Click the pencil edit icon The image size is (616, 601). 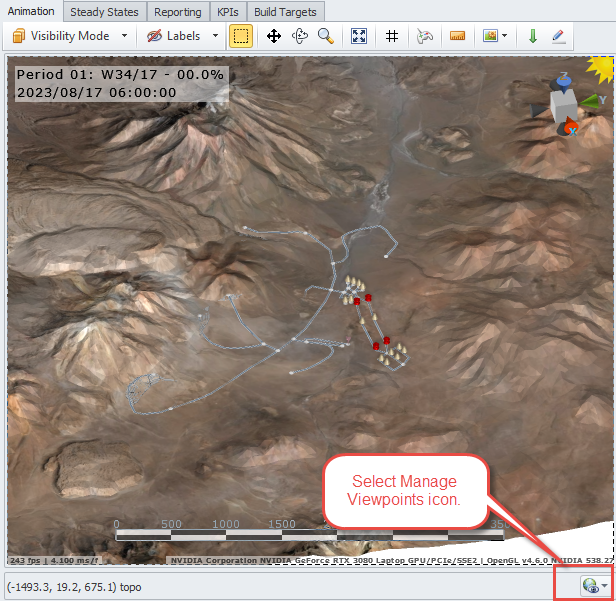tap(558, 36)
